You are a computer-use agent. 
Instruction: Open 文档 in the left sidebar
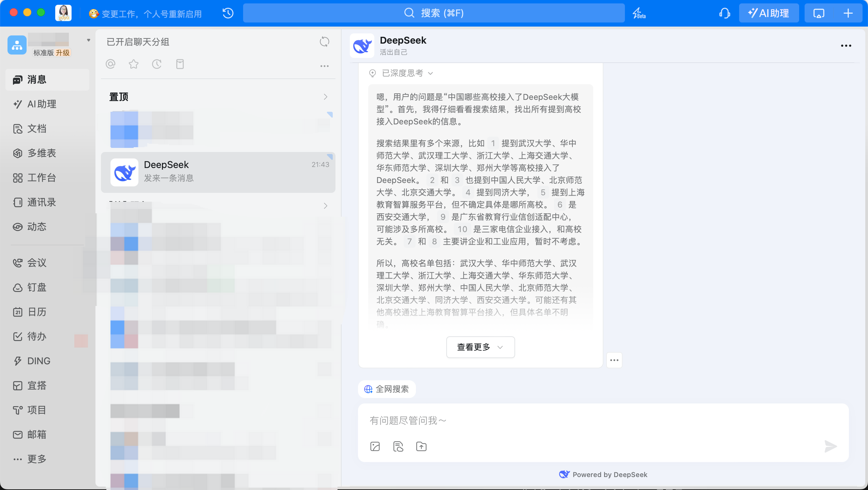36,129
